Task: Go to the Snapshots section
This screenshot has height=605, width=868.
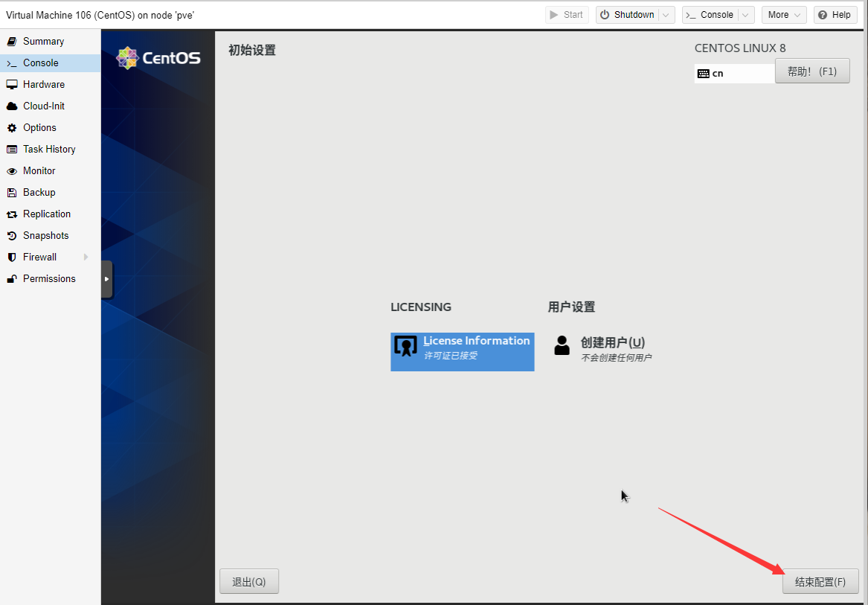Action: tap(45, 236)
